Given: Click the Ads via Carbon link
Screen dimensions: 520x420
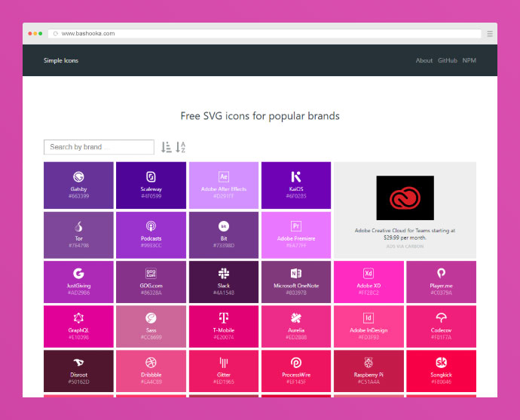Looking at the screenshot, I should [x=405, y=247].
